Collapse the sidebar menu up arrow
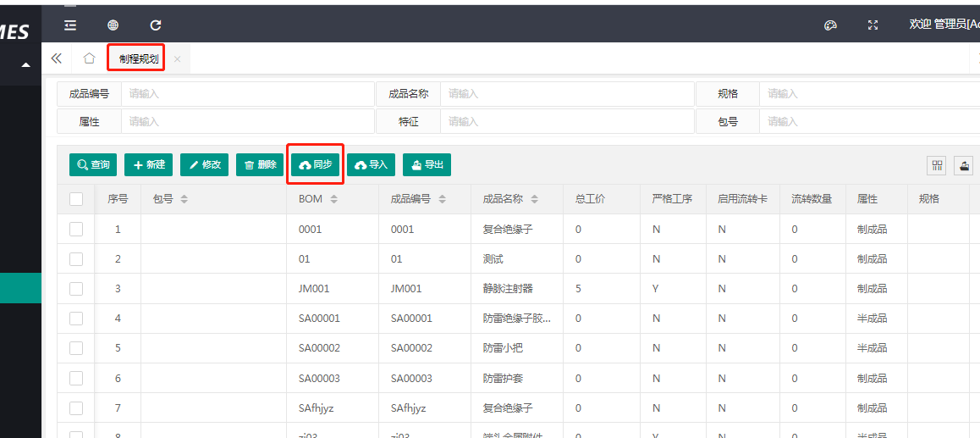Screen dimensions: 980x438 25,65
